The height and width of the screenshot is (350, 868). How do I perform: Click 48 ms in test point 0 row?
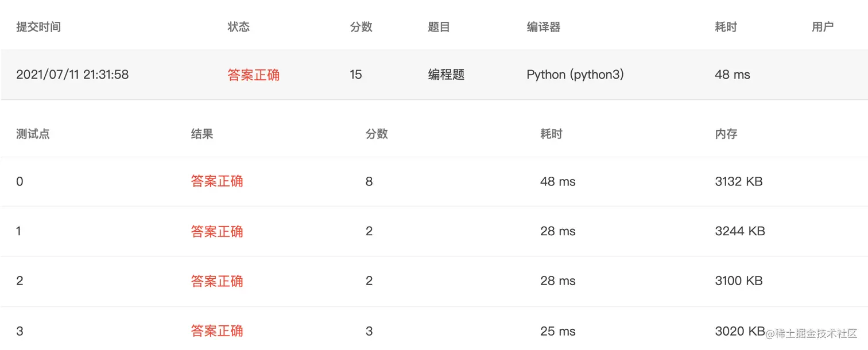point(558,181)
